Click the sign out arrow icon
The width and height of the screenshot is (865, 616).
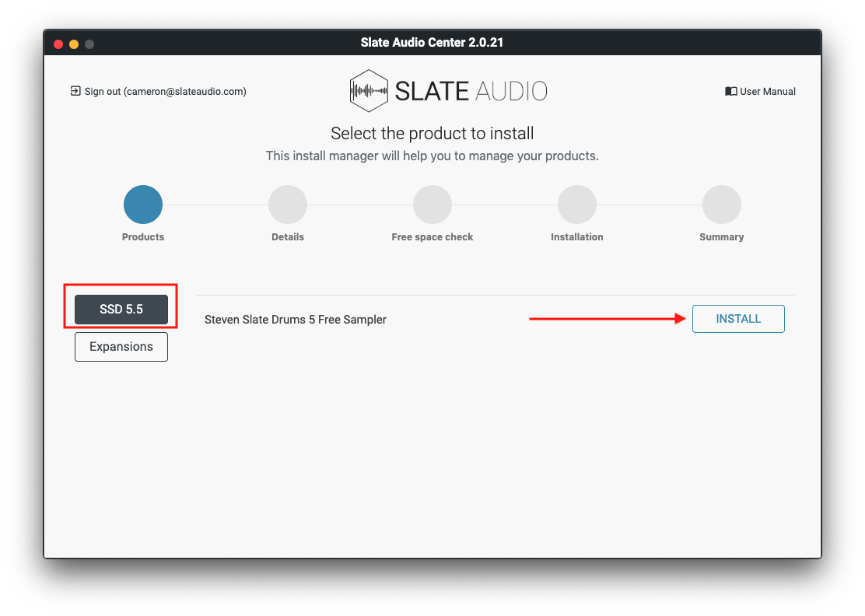click(75, 91)
